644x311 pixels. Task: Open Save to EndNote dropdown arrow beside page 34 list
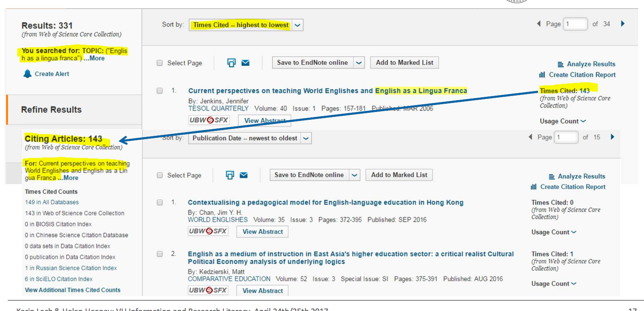tap(359, 63)
